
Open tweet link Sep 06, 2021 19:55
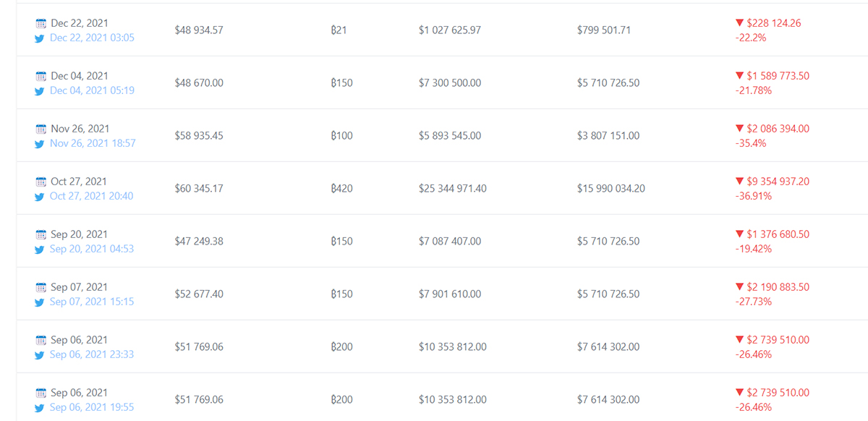[92, 407]
